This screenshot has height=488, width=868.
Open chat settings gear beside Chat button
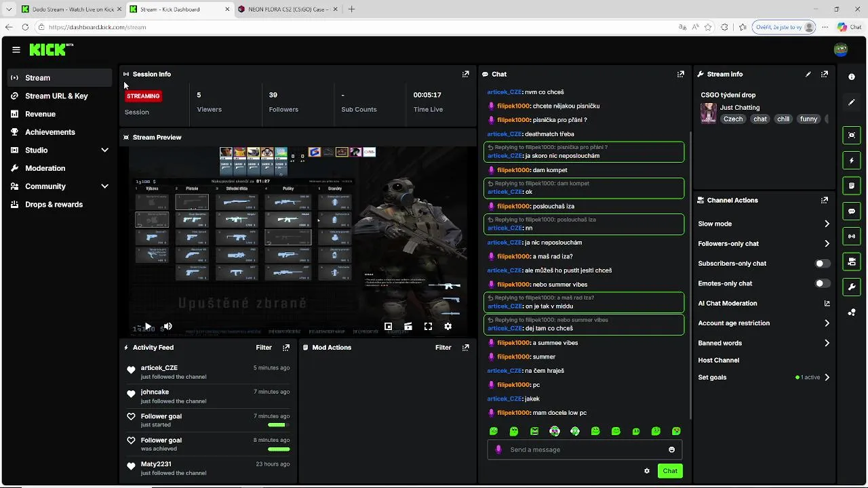[647, 470]
